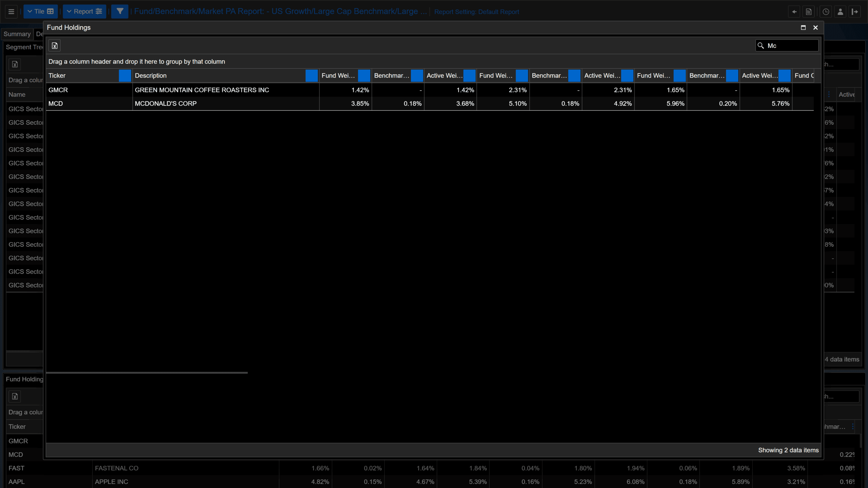This screenshot has height=488, width=868.
Task: Click the background Ticker column header
Action: pyautogui.click(x=17, y=427)
